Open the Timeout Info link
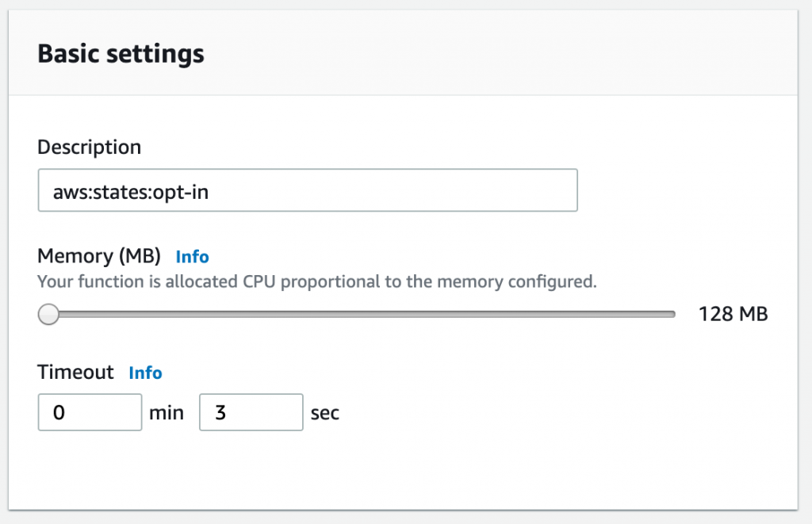812x524 pixels. [145, 373]
